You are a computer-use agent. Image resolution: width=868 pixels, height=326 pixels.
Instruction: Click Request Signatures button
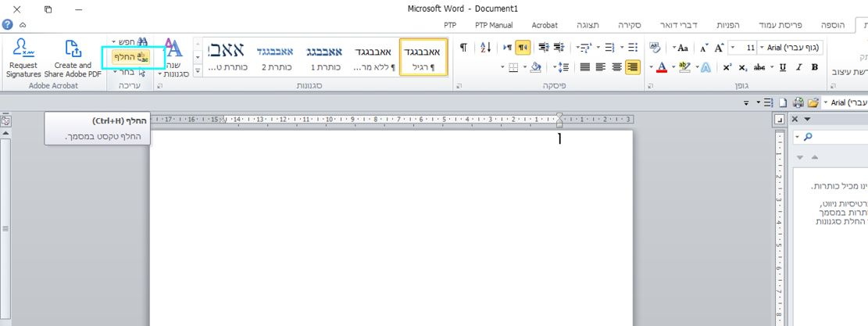(x=23, y=58)
